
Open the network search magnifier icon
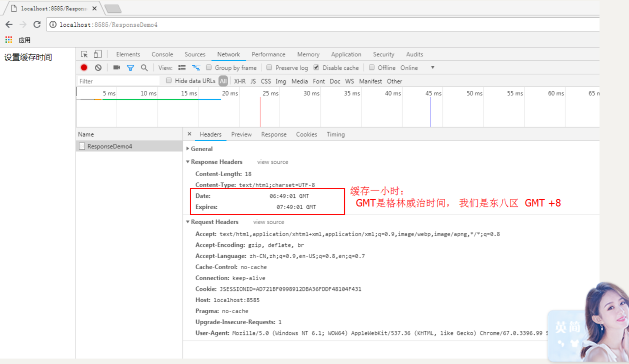pyautogui.click(x=144, y=68)
